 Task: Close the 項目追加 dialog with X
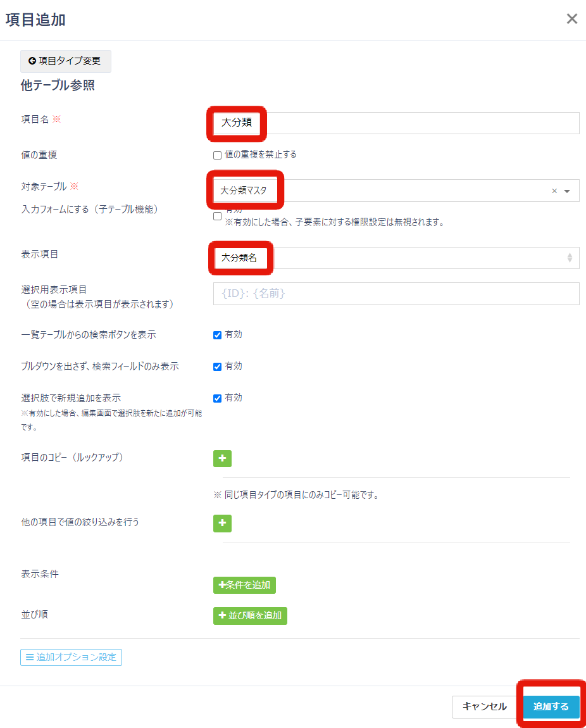571,19
